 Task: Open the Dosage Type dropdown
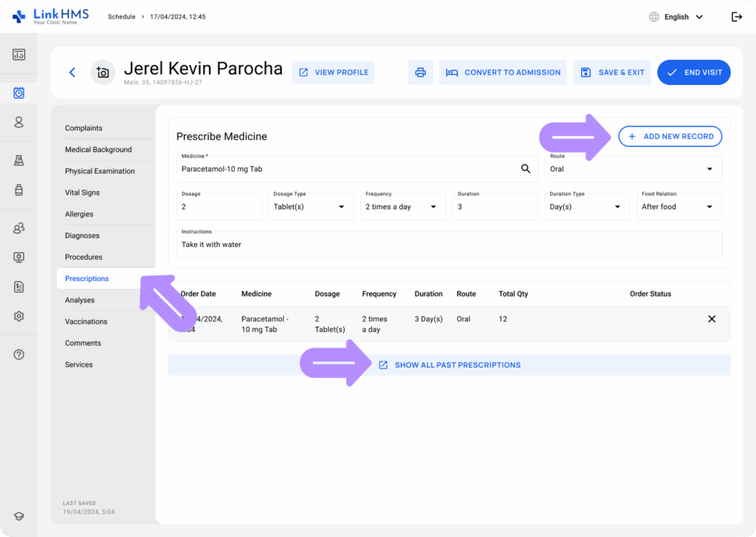click(310, 207)
